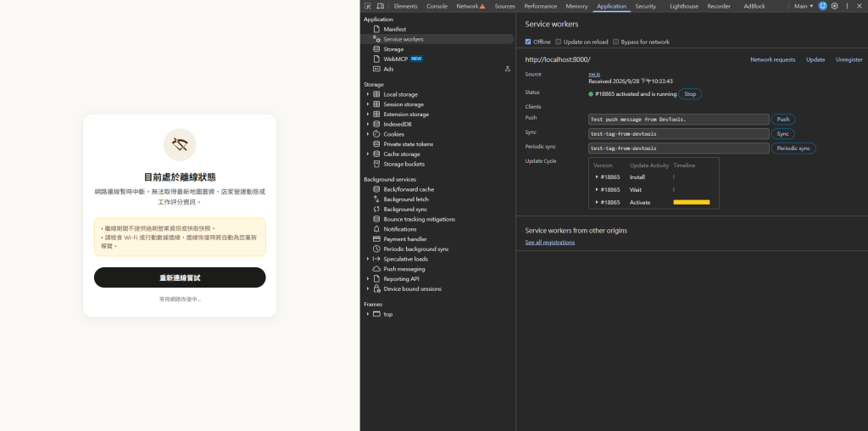868x431 pixels.
Task: Click the Update link
Action: [x=815, y=60]
